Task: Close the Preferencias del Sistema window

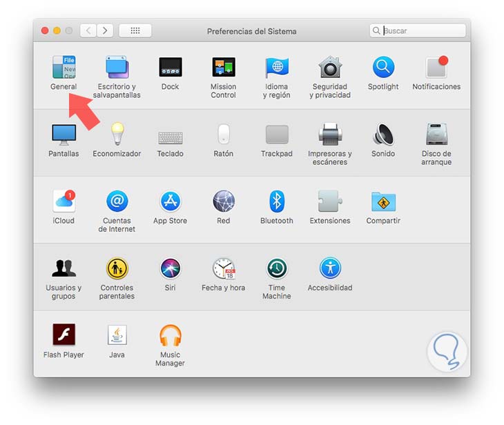Action: coord(45,31)
